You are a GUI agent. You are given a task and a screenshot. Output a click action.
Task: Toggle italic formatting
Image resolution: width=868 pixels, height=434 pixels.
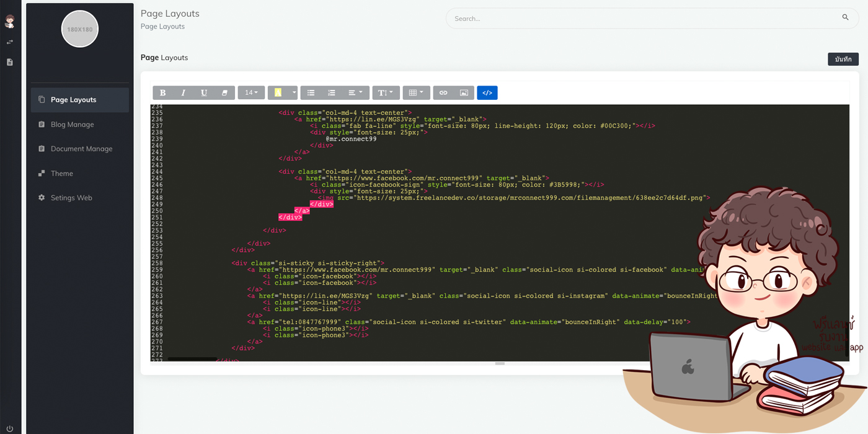(184, 93)
